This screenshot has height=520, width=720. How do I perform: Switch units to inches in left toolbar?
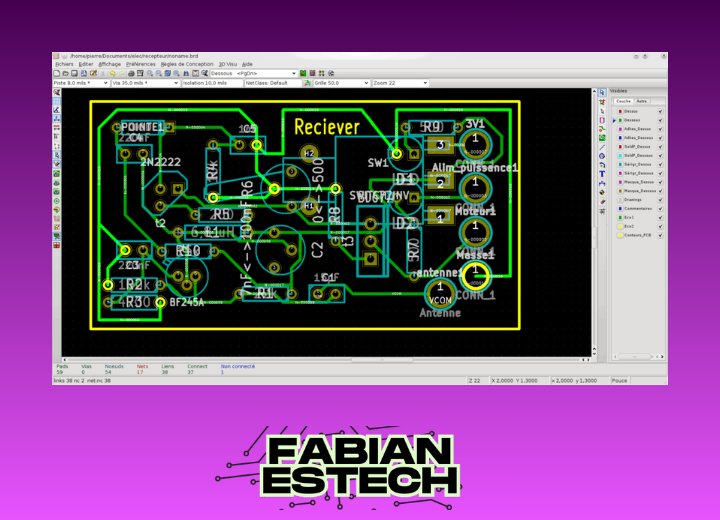click(56, 119)
